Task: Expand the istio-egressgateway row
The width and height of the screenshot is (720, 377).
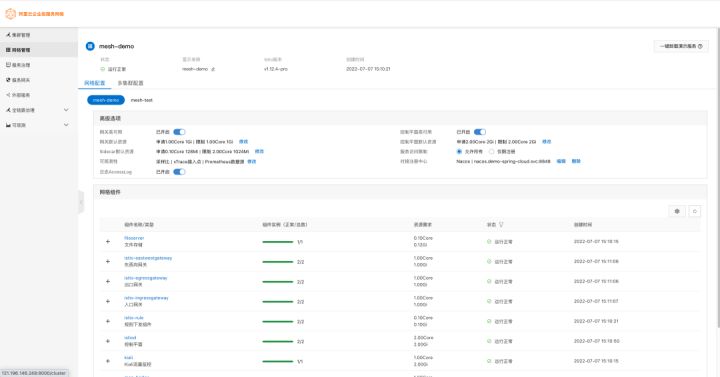Action: (108, 281)
